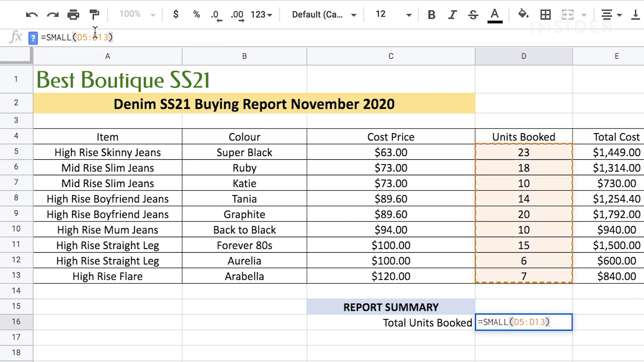Toggle italic formatting
Screen dimensions: 644x362
(452, 15)
